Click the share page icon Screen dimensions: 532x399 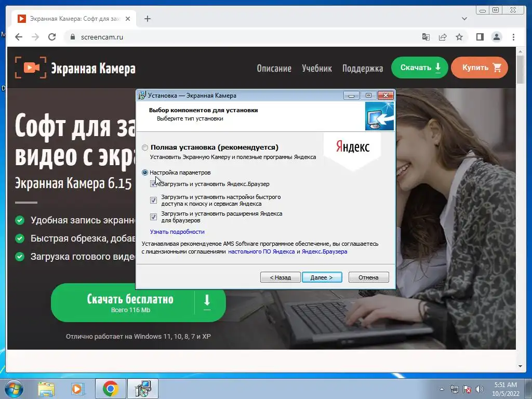(443, 37)
